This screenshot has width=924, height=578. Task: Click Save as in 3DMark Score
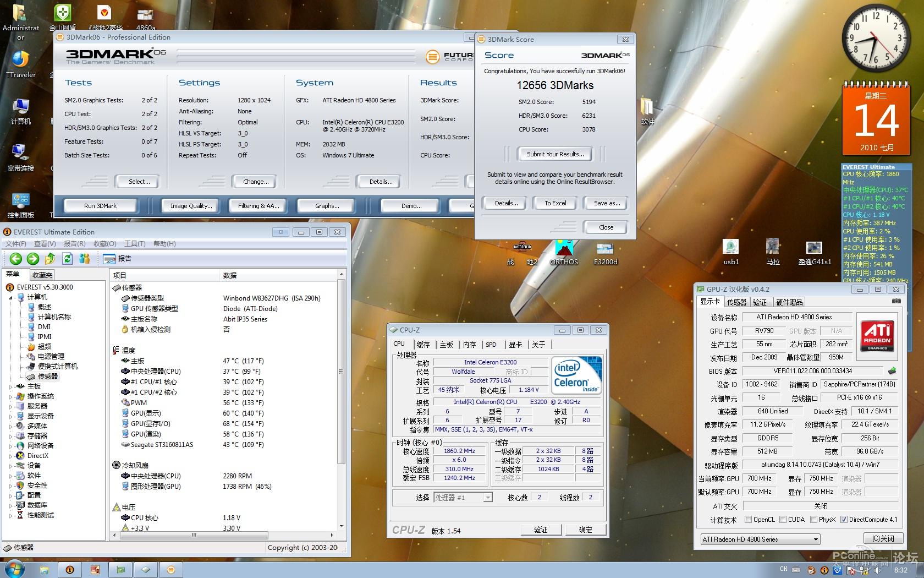[x=607, y=203]
